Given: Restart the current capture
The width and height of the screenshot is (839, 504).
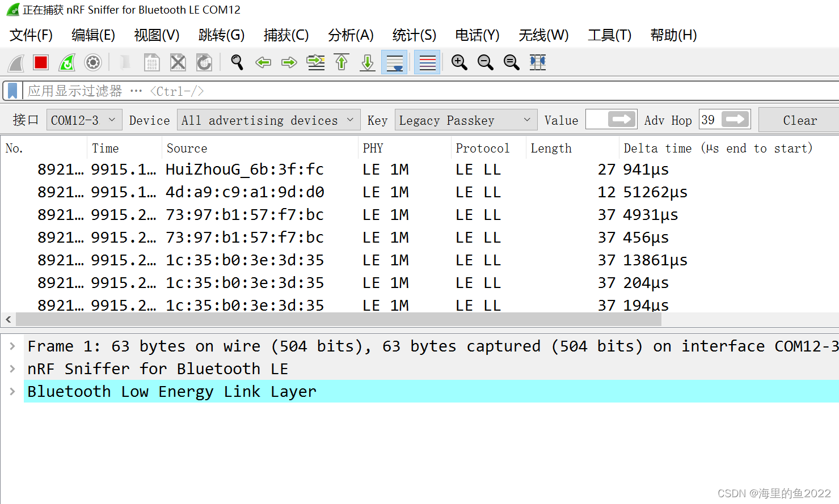Looking at the screenshot, I should (x=66, y=62).
